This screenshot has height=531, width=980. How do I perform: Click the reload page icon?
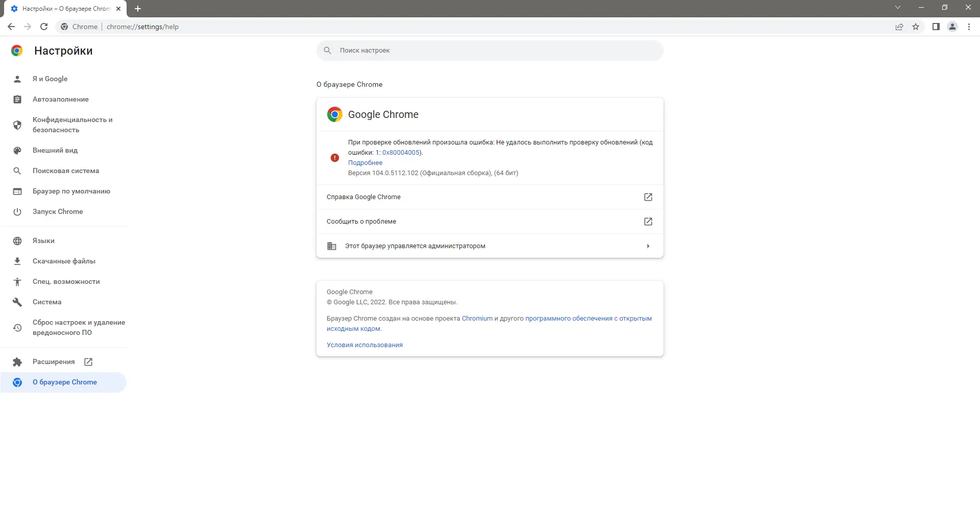coord(44,27)
